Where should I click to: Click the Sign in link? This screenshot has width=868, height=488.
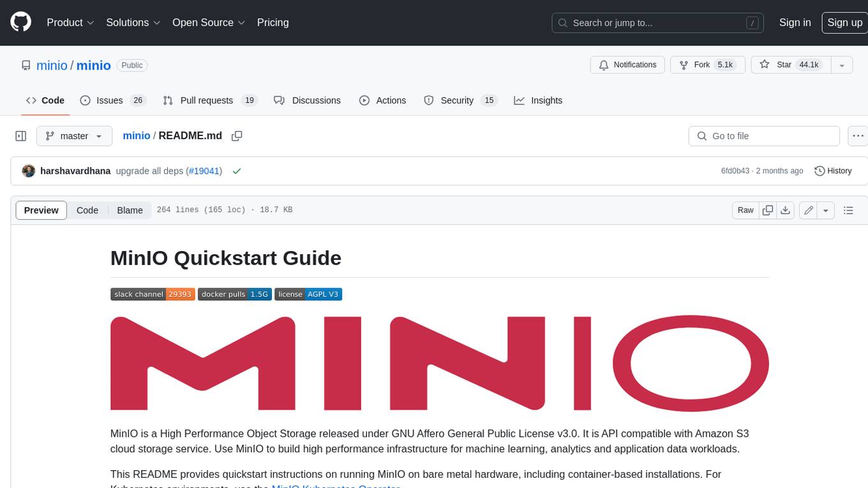pyautogui.click(x=795, y=22)
